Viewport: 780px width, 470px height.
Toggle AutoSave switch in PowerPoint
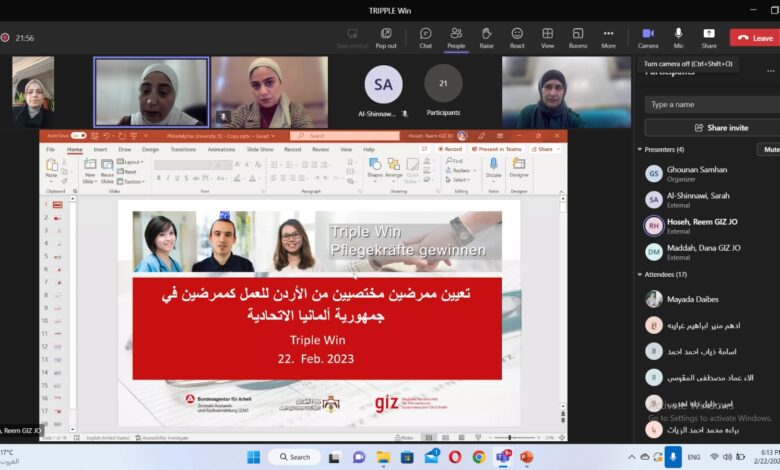(79, 135)
